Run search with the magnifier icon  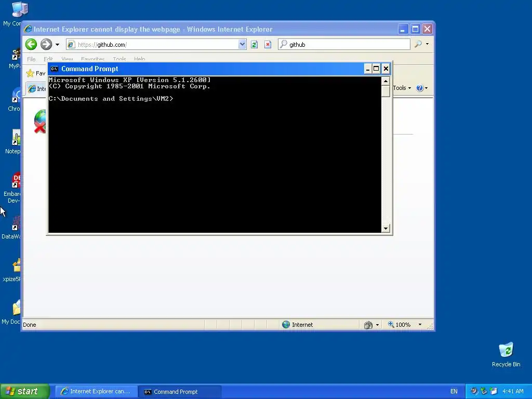[x=418, y=44]
